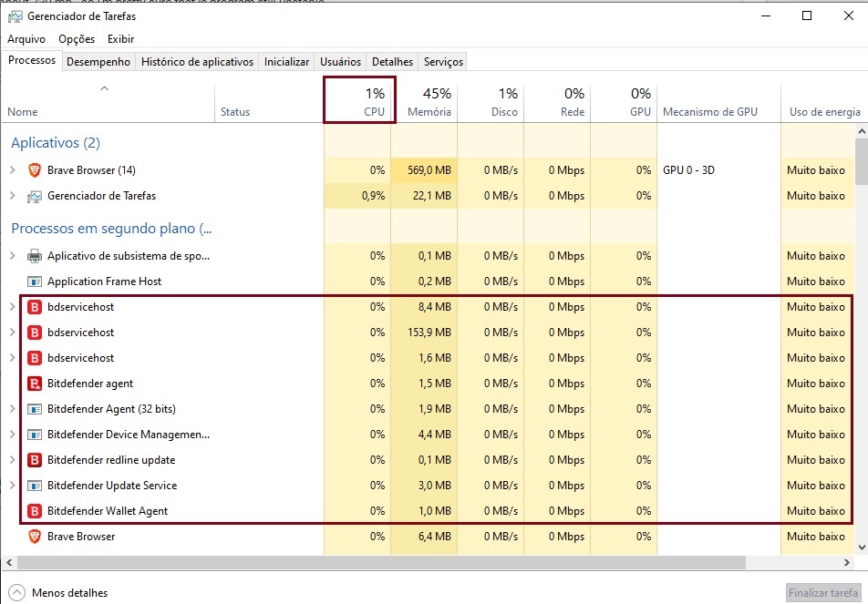Click the Application Frame Host icon

(35, 282)
